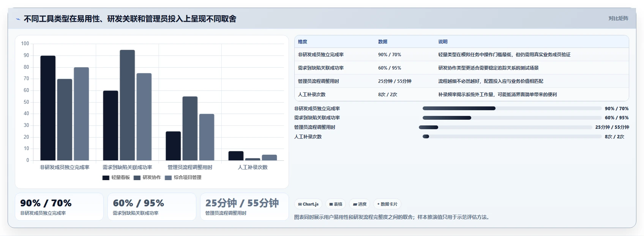Click the 轻量看板 bar for 人工补录次数

click(x=236, y=156)
